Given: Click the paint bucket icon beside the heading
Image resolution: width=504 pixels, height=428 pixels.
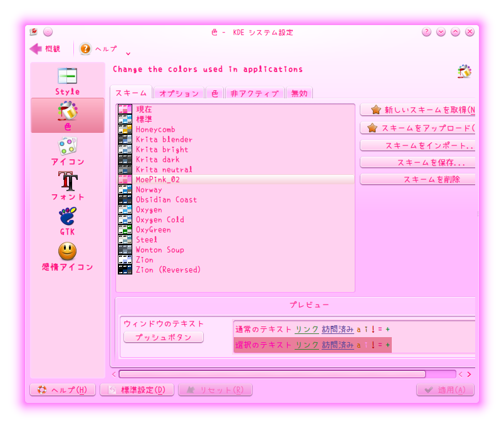Looking at the screenshot, I should (465, 71).
